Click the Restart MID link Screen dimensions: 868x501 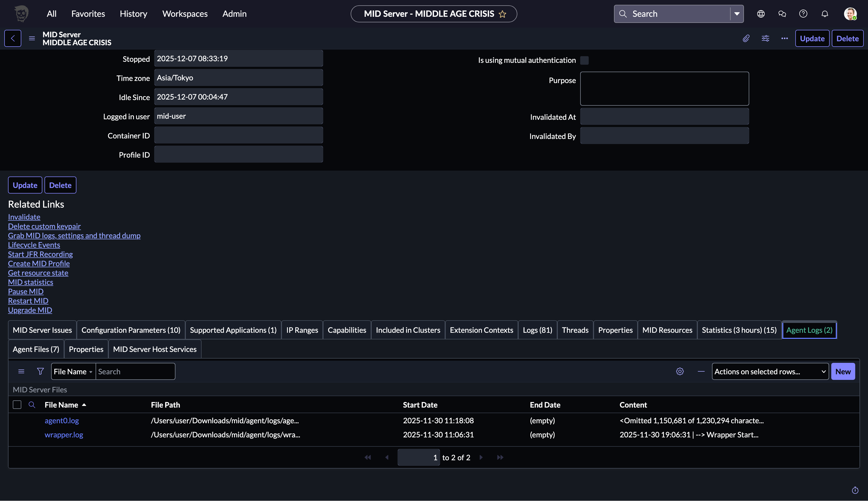[28, 301]
